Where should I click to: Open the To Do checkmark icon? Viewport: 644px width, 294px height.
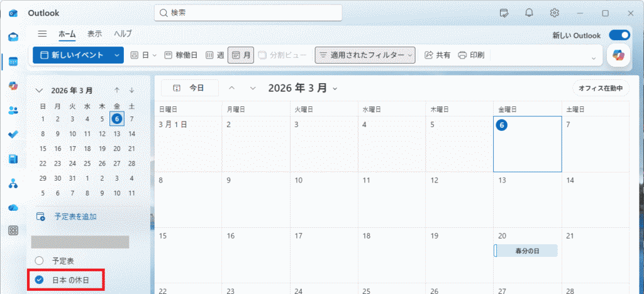(13, 134)
